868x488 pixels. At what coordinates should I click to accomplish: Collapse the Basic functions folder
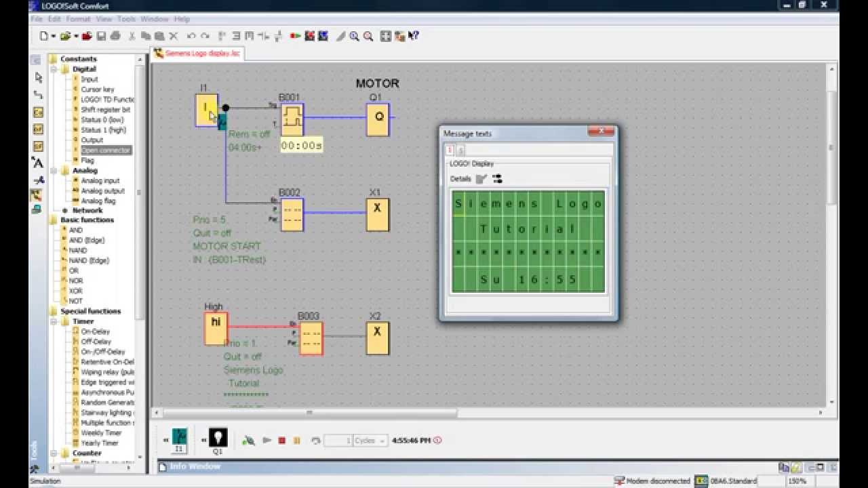pos(52,220)
